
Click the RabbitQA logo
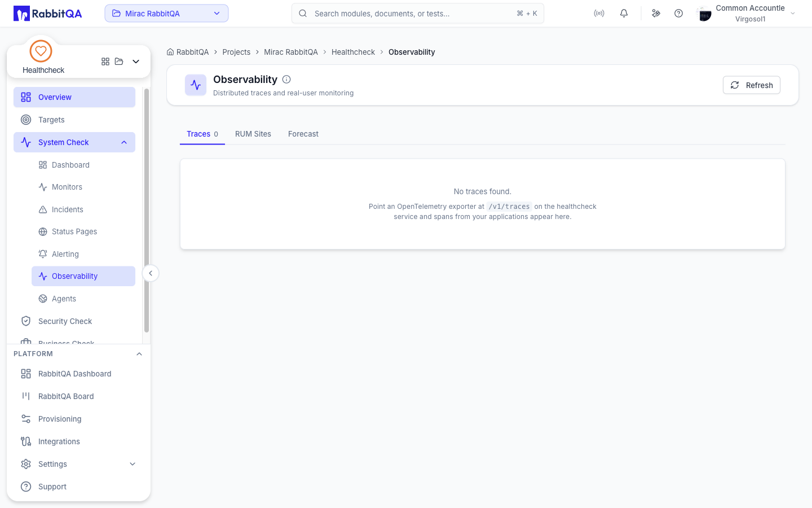point(48,14)
